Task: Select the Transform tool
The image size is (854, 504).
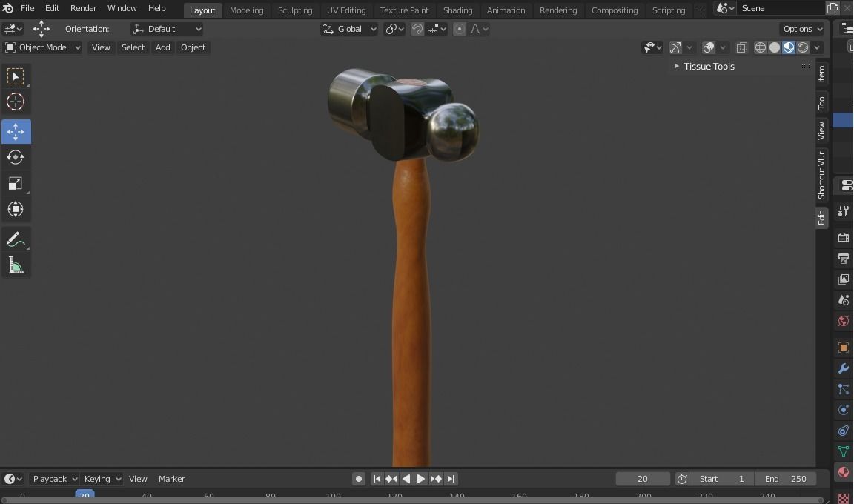Action: click(x=16, y=209)
